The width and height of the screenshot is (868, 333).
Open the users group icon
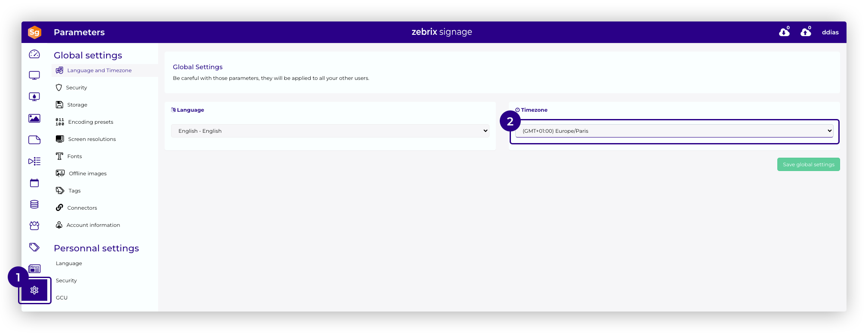(x=34, y=226)
